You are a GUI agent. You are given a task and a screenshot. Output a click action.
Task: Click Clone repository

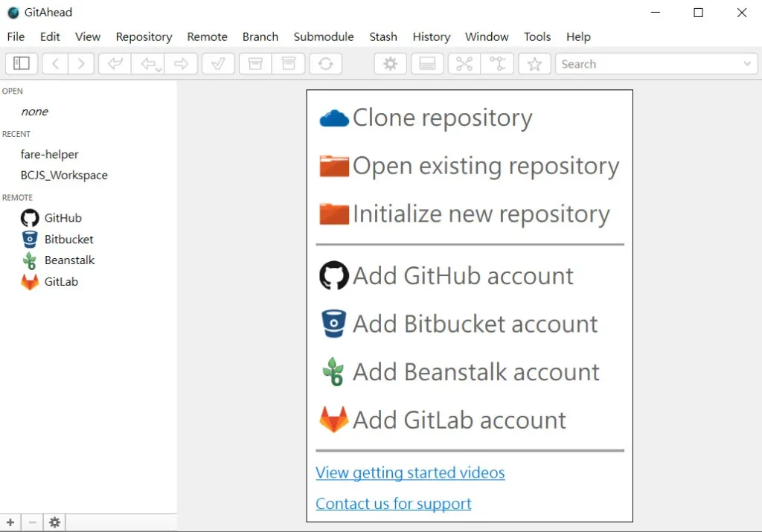click(x=426, y=118)
